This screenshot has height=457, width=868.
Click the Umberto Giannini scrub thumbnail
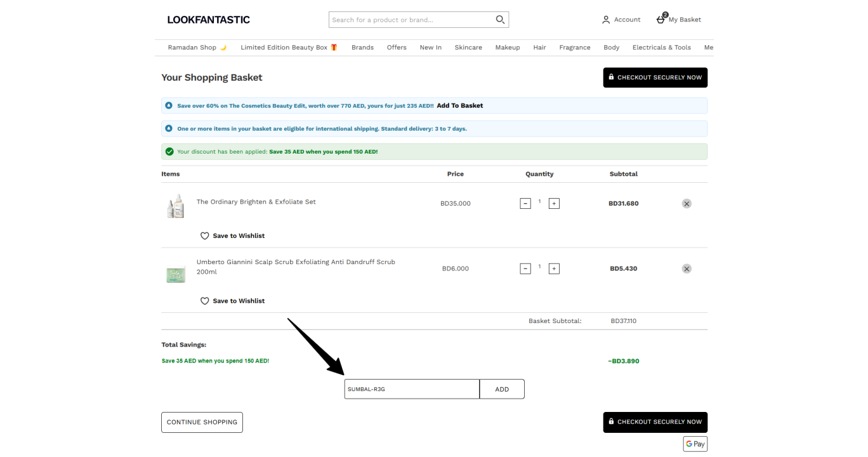click(176, 274)
